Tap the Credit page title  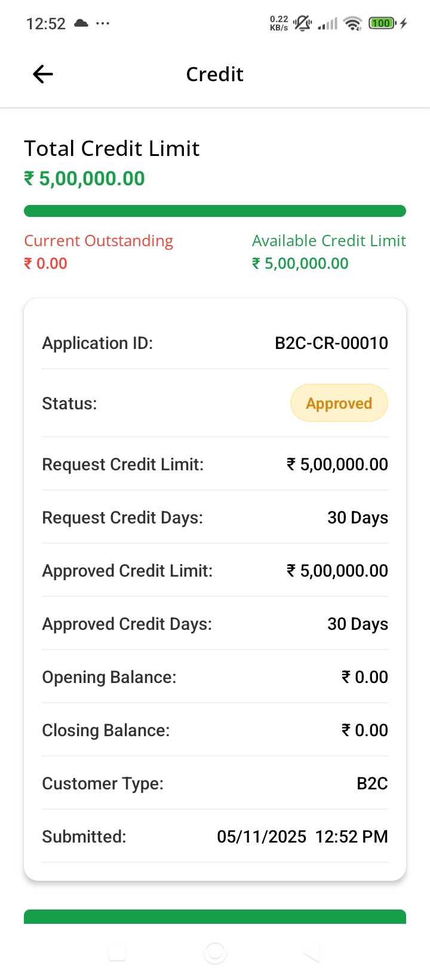pos(215,74)
